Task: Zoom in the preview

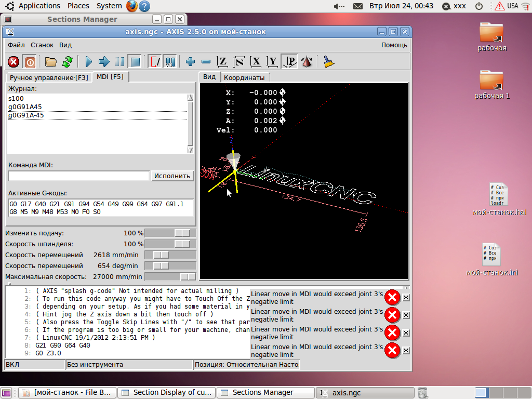Action: coord(190,62)
